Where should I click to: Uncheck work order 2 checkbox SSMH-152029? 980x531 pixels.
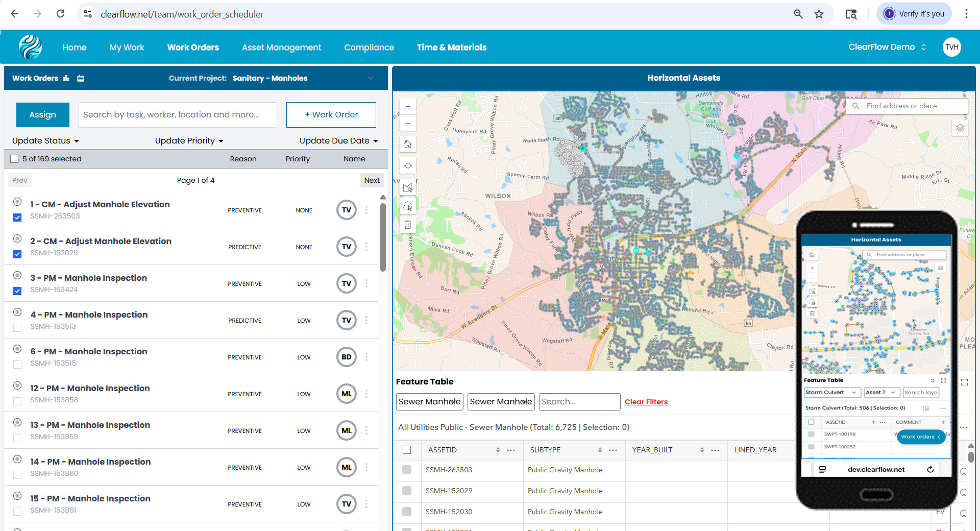point(17,254)
